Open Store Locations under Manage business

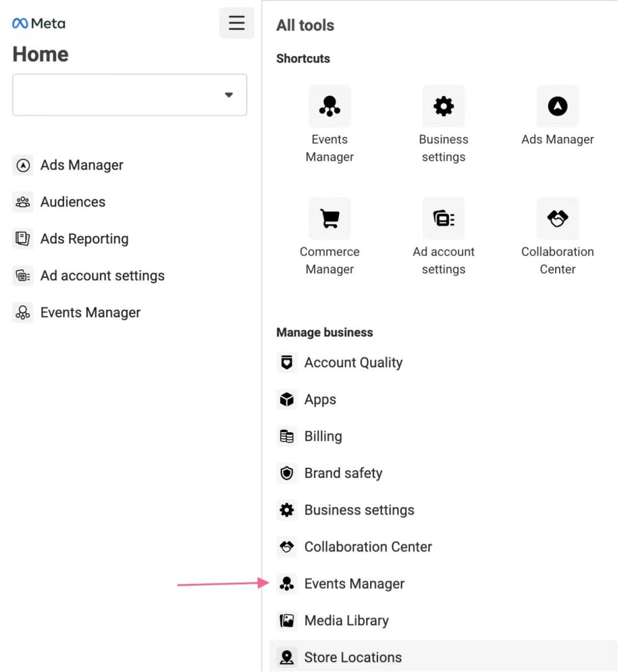click(352, 658)
